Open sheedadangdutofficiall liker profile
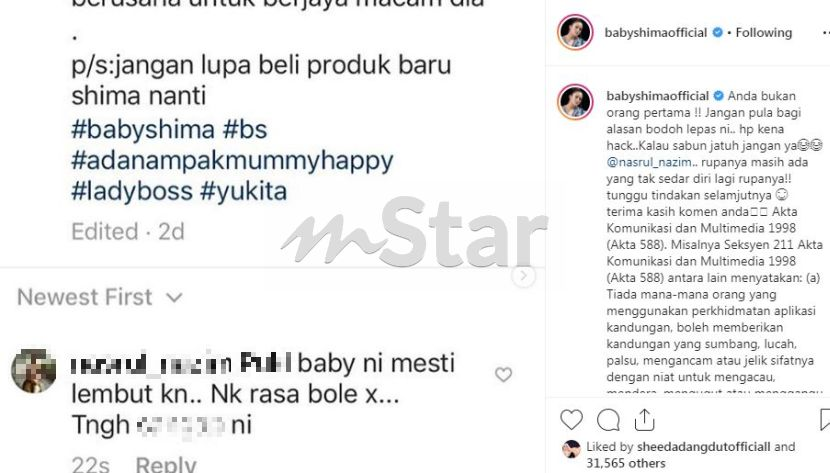Viewport: 830px width, 473px height. [x=703, y=447]
